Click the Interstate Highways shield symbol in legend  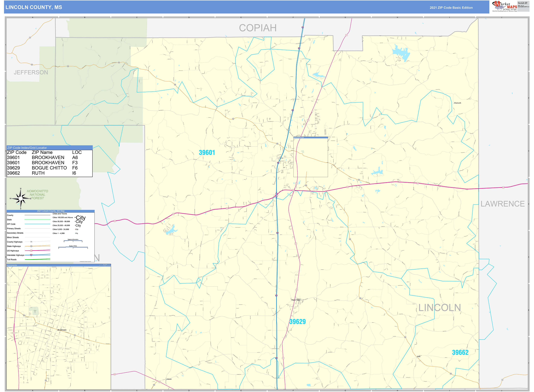click(31, 255)
